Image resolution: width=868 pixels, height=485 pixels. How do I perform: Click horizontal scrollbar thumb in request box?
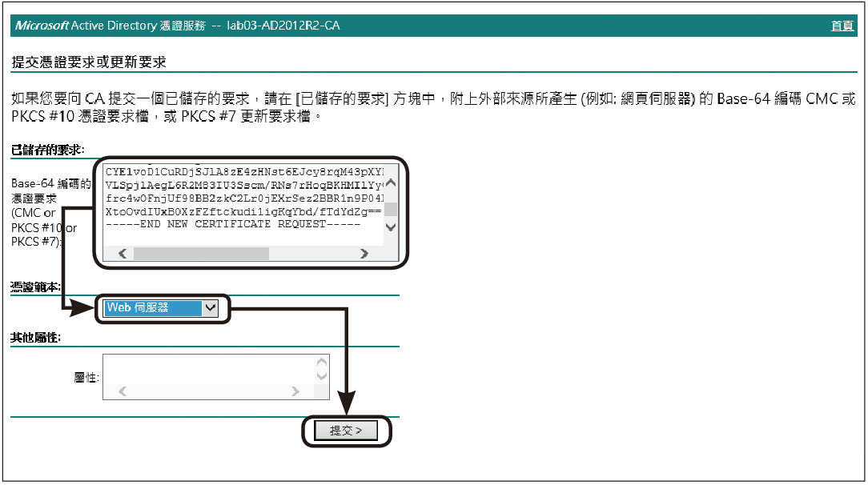(200, 254)
